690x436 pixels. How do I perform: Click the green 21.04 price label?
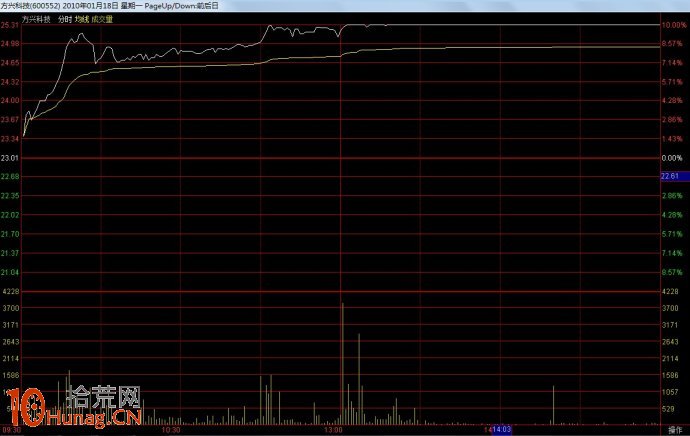pyautogui.click(x=10, y=272)
